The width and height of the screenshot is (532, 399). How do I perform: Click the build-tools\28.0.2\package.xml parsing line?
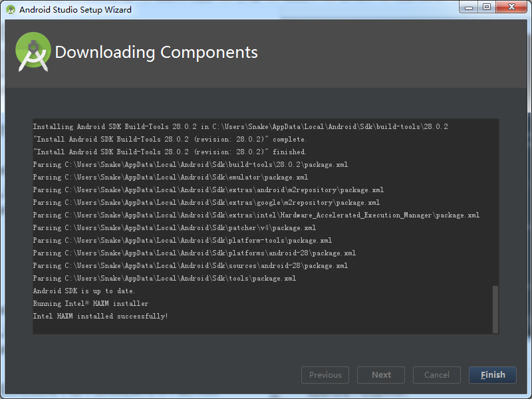coord(190,164)
